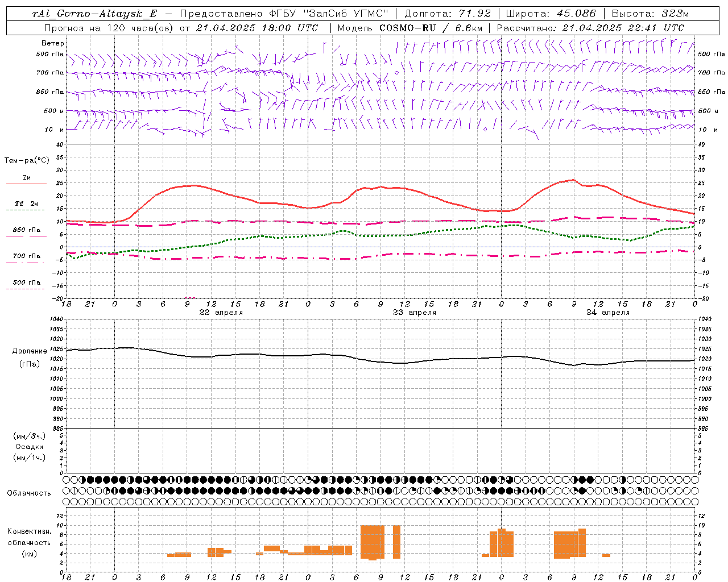Click the (мм/1ч.) precipitation unit label
Screen dimensions: 728x582
pos(30,458)
